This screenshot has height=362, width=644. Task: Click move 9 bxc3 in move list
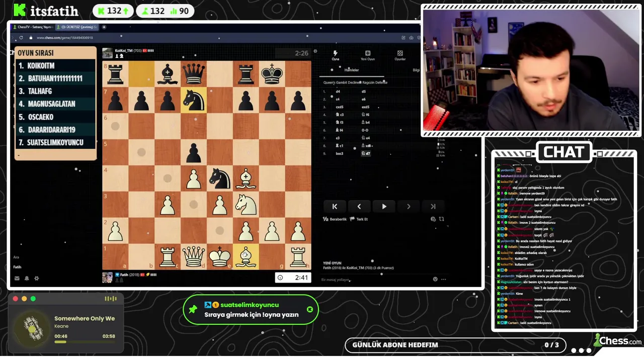pos(339,153)
